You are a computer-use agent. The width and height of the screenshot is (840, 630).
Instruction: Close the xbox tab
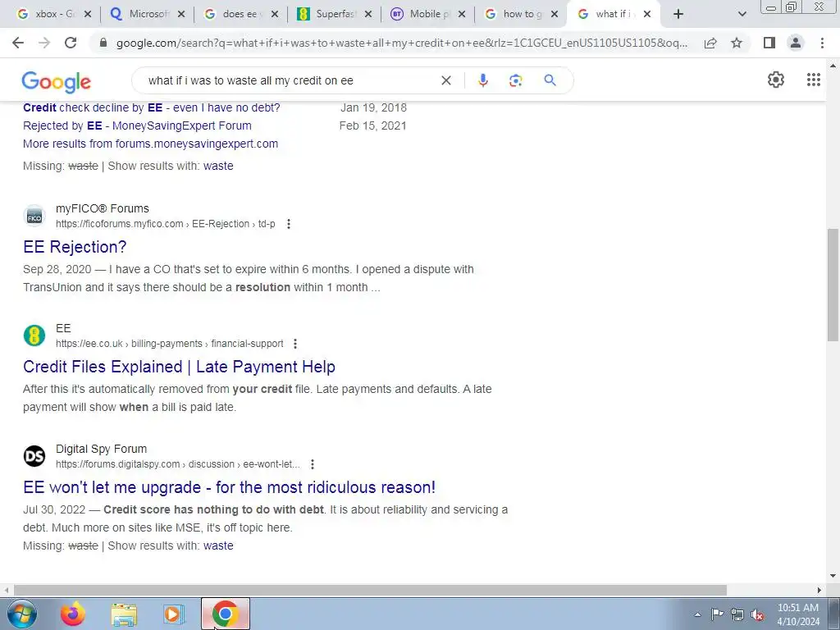(x=88, y=15)
